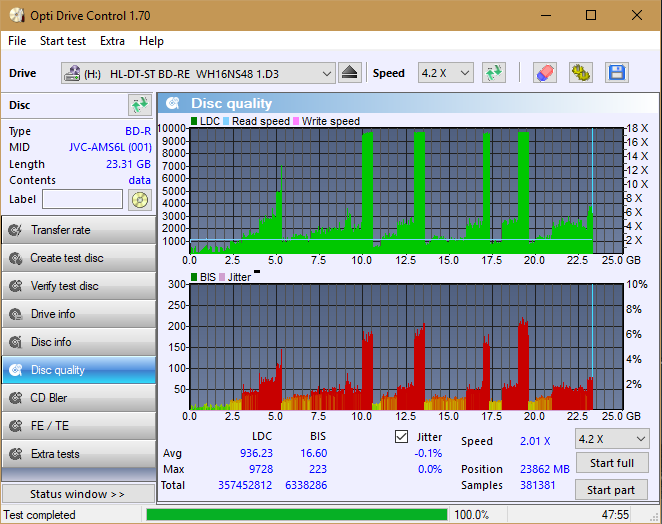Click the refresh speed icon beside Speed dropdown
Viewport: 662px width, 524px height.
tap(494, 73)
